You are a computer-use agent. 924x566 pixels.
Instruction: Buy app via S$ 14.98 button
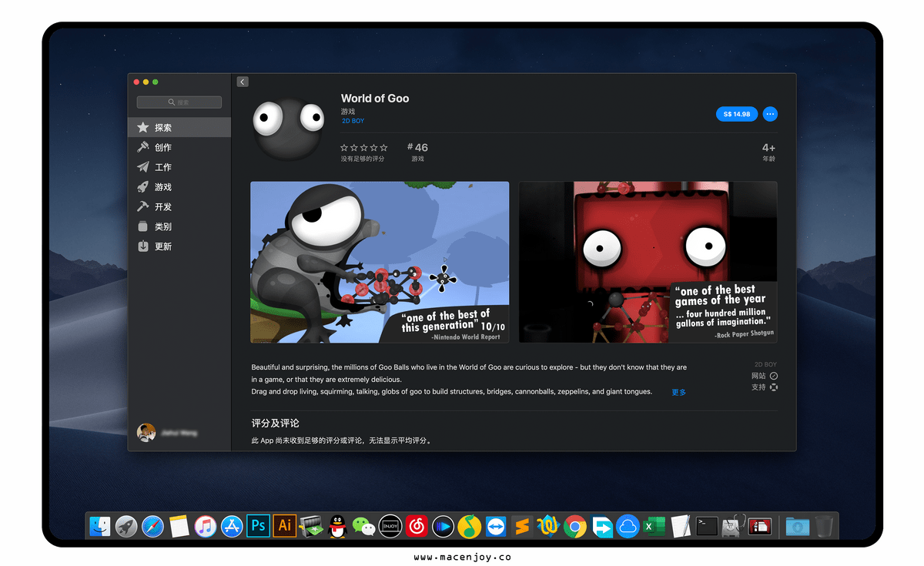pyautogui.click(x=737, y=114)
